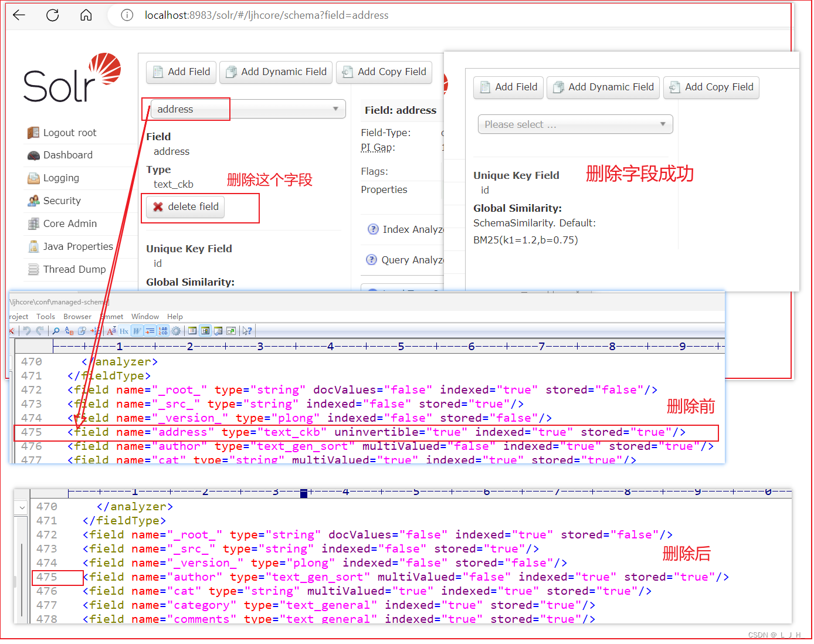The width and height of the screenshot is (814, 644).
Task: Open the Logging section
Action: pyautogui.click(x=61, y=178)
